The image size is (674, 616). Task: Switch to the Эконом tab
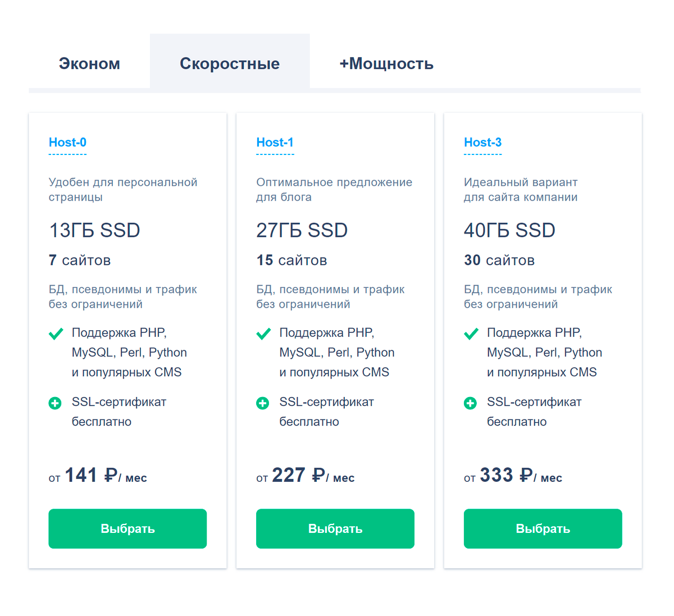(89, 63)
